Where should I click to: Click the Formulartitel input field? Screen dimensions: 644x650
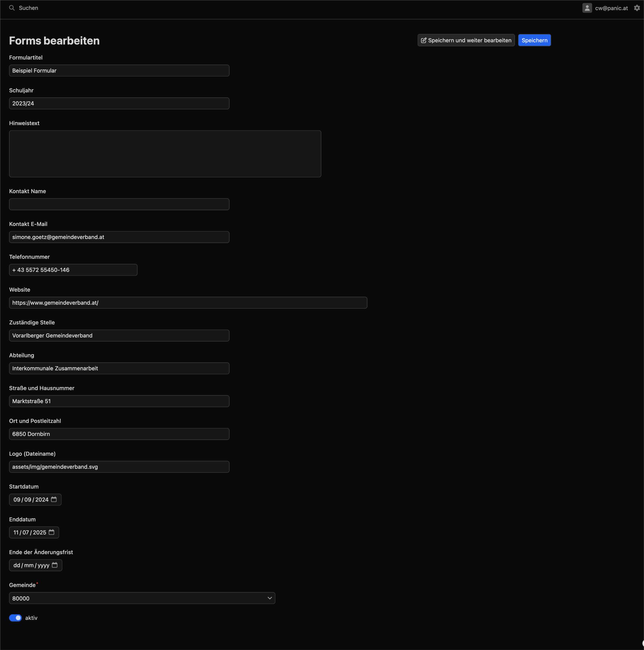[119, 71]
